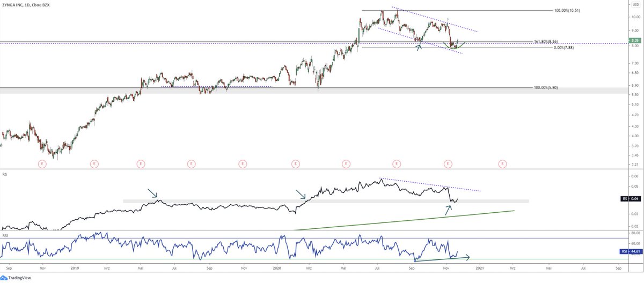The height and width of the screenshot is (283, 644).
Task: Click the 0.05 value on RS axis
Action: [636, 187]
